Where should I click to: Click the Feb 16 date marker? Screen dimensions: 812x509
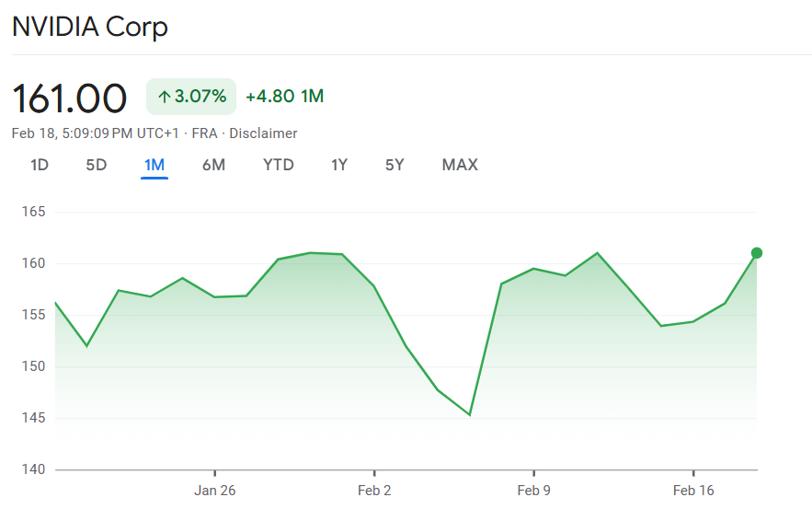694,491
